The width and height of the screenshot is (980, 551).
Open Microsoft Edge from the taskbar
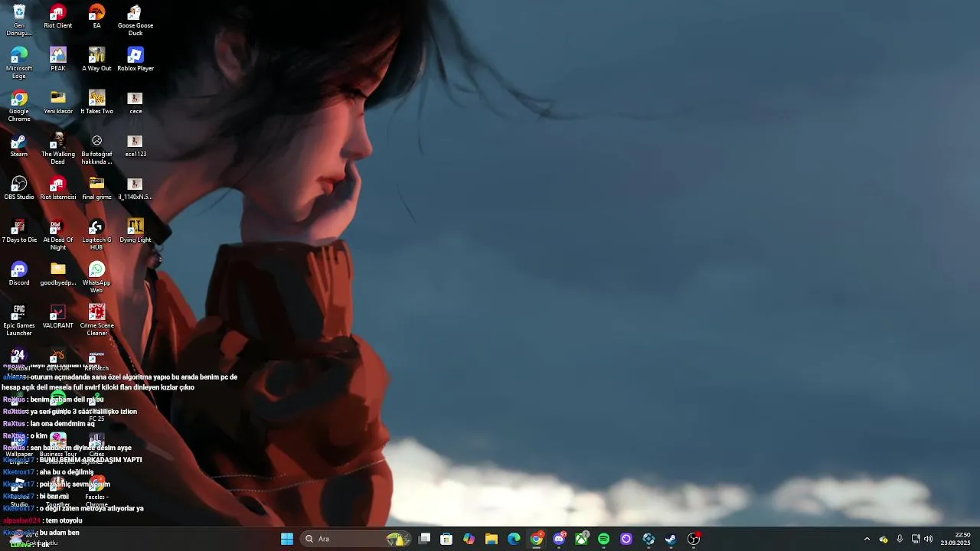click(x=514, y=539)
